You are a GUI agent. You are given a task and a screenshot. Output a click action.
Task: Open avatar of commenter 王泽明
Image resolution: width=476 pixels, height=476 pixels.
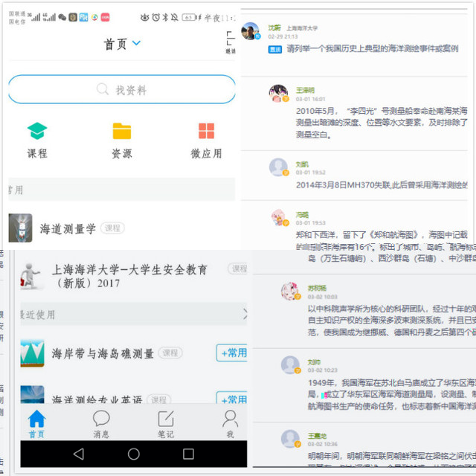(x=278, y=93)
